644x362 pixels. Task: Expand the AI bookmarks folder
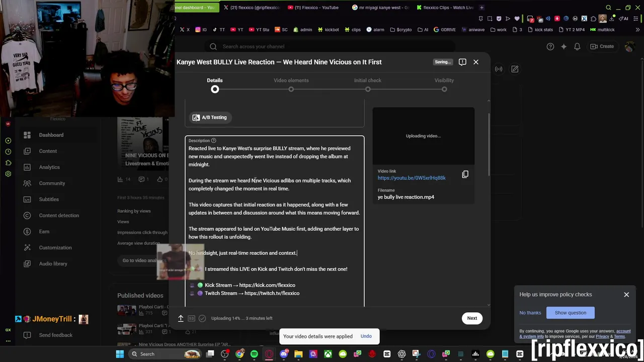pos(423,30)
